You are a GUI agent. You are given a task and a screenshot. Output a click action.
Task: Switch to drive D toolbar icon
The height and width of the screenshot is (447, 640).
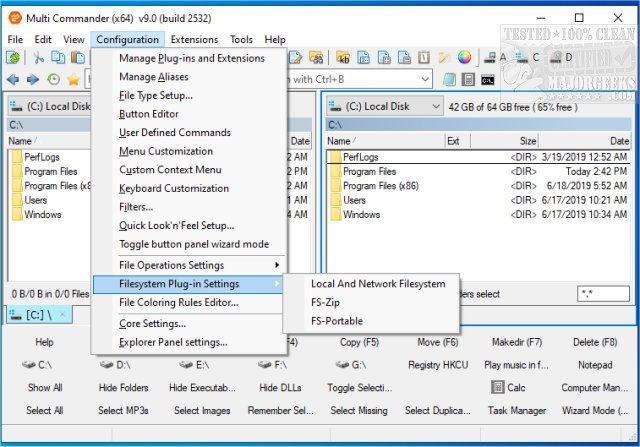(560, 58)
